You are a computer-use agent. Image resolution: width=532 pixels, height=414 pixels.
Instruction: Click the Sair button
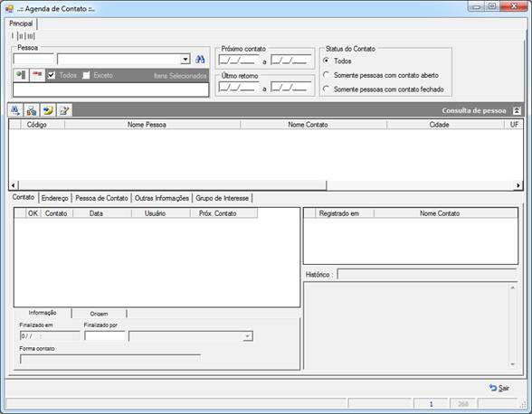(499, 388)
